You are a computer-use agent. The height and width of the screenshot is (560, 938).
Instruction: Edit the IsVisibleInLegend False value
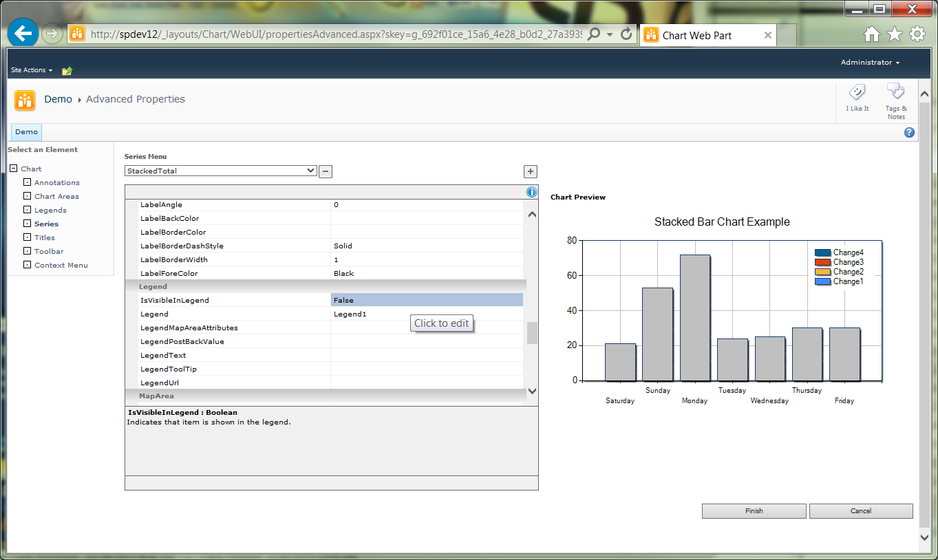tap(427, 300)
